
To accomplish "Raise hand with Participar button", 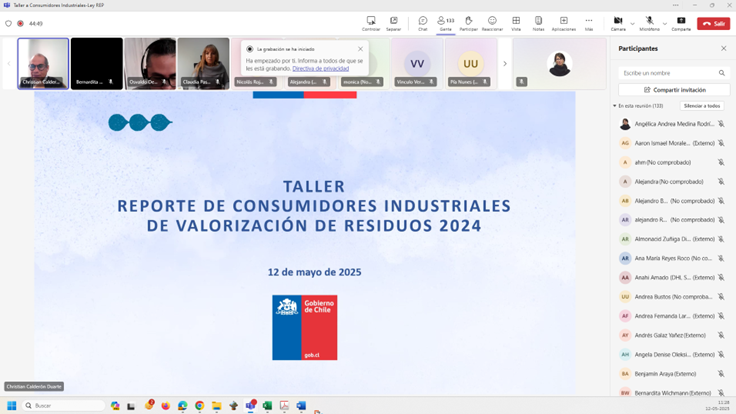I will (x=468, y=22).
